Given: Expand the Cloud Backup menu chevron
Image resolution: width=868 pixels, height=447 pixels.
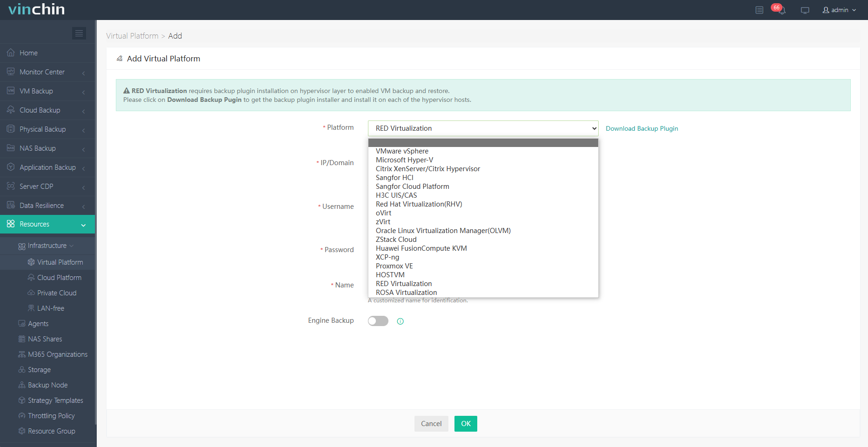Looking at the screenshot, I should (x=83, y=111).
